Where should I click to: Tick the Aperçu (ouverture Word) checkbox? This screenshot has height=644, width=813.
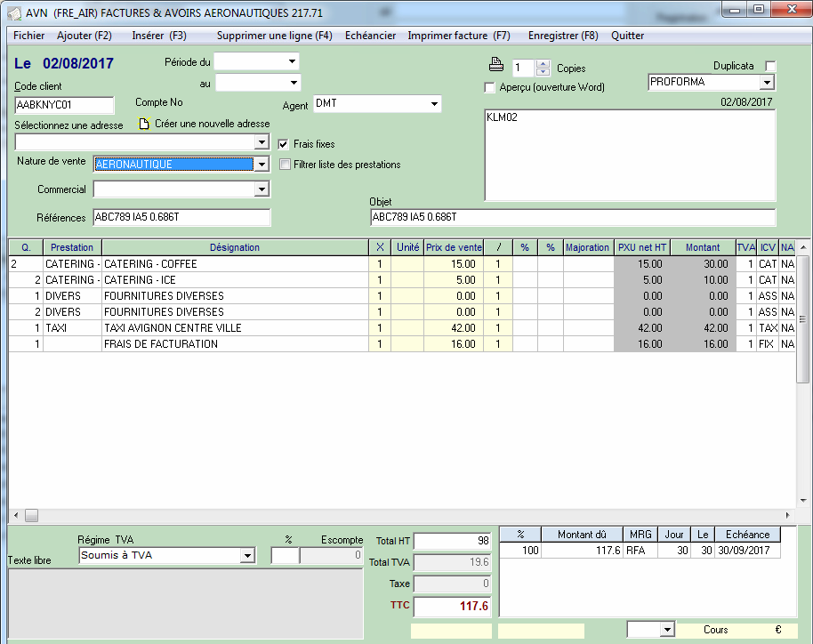[489, 87]
